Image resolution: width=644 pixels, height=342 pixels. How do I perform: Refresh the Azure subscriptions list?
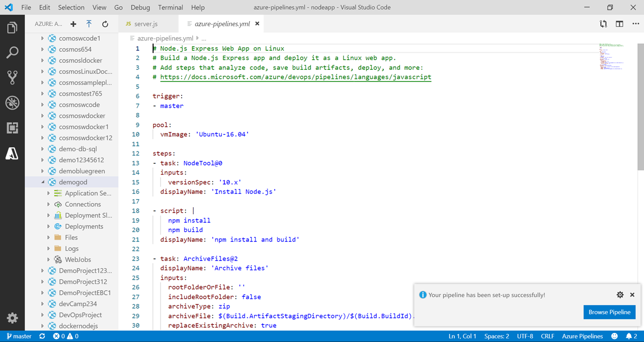coord(105,24)
